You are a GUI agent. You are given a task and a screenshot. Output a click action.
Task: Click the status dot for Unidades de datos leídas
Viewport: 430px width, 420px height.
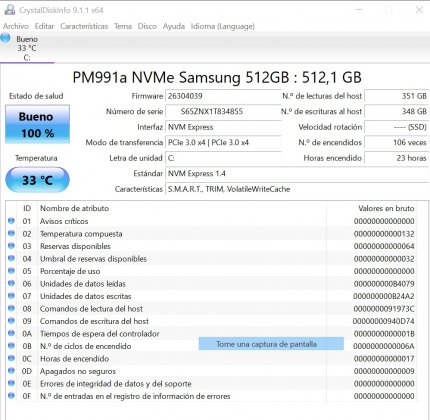pyautogui.click(x=11, y=283)
